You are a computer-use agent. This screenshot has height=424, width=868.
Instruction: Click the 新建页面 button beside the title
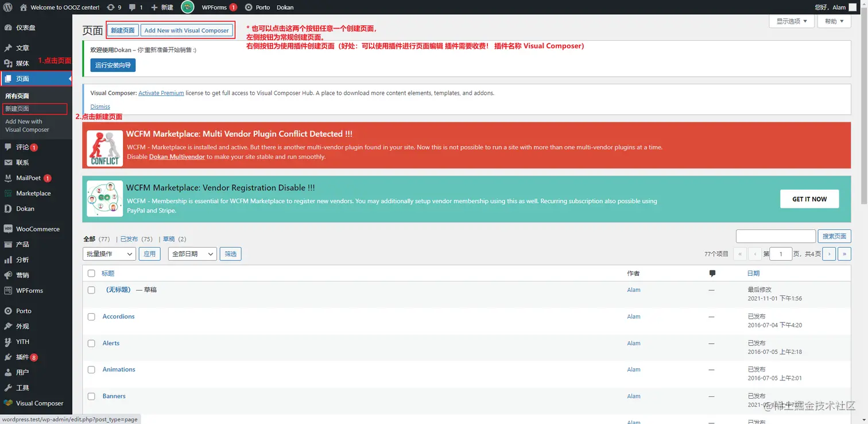click(123, 30)
